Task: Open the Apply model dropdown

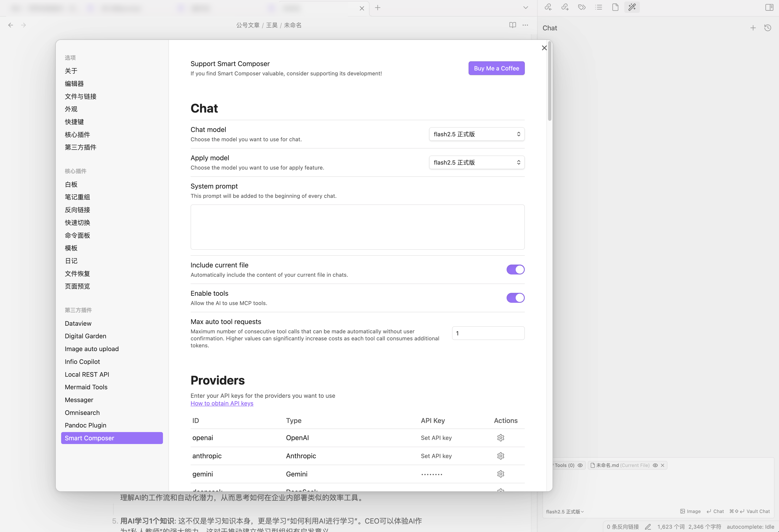Action: (x=477, y=162)
